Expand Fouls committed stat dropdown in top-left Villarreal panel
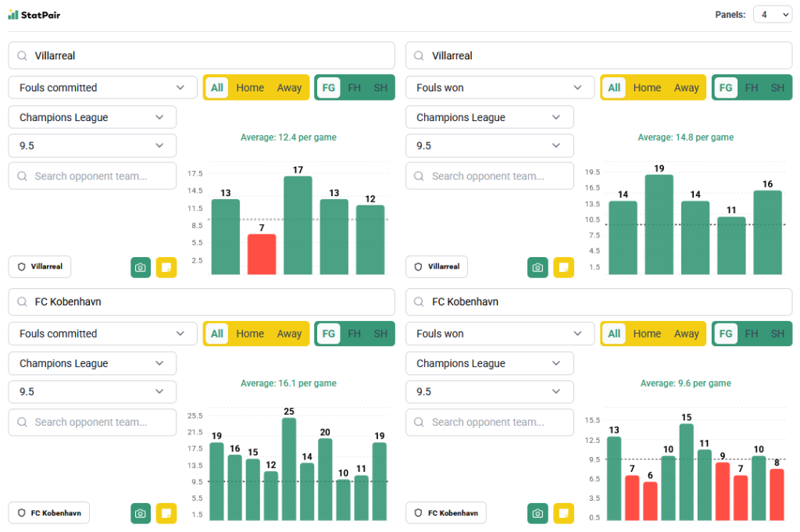Image resolution: width=800 pixels, height=532 pixels. point(102,87)
